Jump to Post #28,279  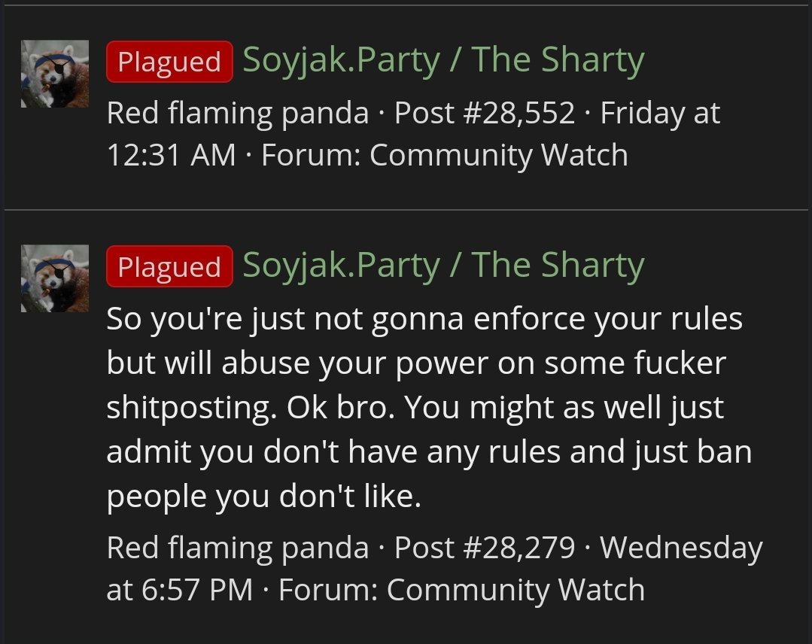[x=485, y=548]
